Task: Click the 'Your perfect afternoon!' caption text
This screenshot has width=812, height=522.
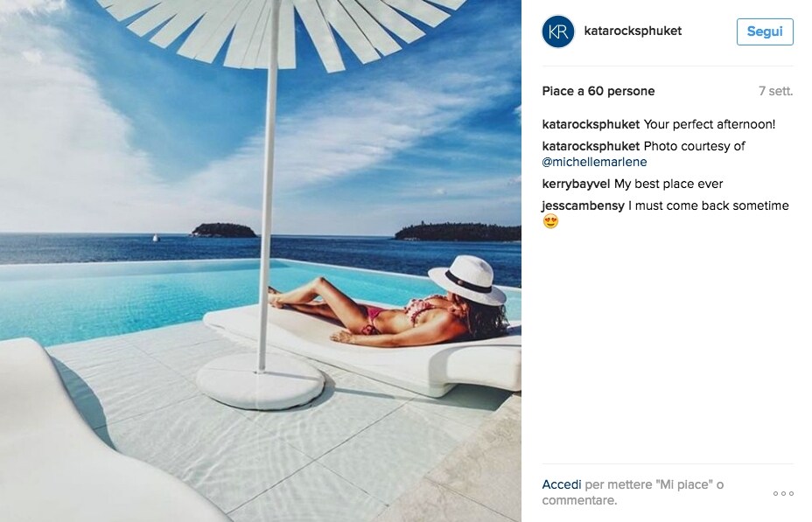Action: click(x=710, y=124)
